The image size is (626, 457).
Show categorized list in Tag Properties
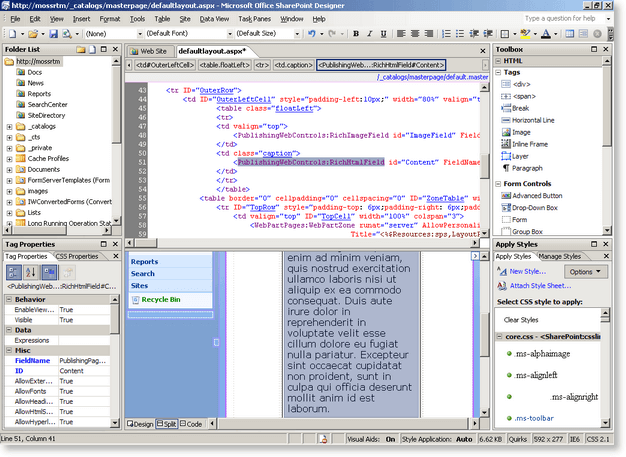pos(14,273)
